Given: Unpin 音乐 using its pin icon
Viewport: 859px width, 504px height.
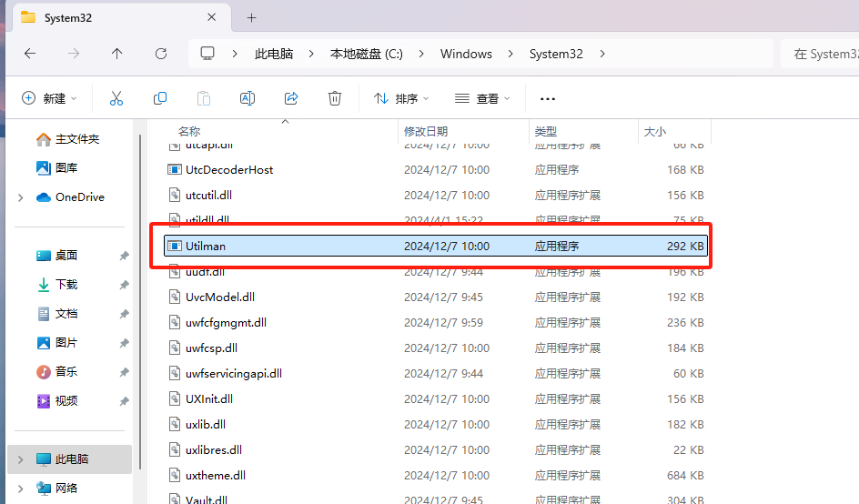Looking at the screenshot, I should coord(125,372).
